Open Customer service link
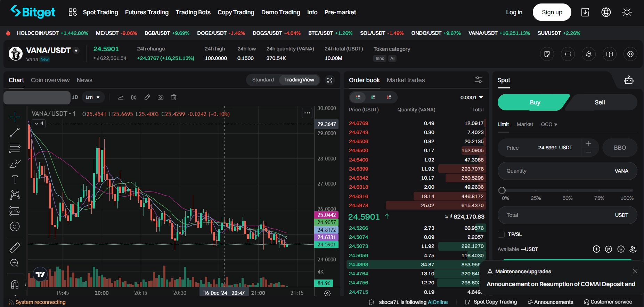 tap(608, 302)
